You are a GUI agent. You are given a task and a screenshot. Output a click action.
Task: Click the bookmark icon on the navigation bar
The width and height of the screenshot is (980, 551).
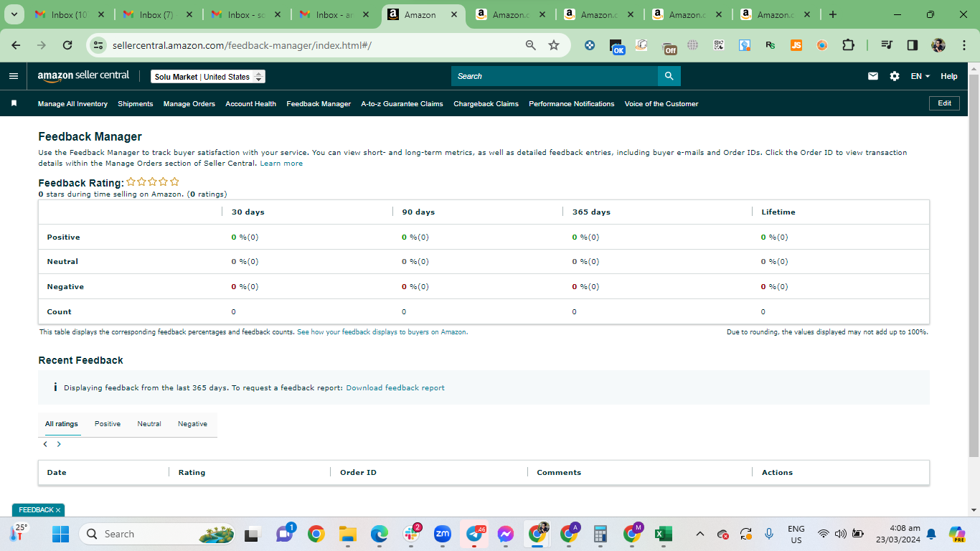pyautogui.click(x=14, y=103)
